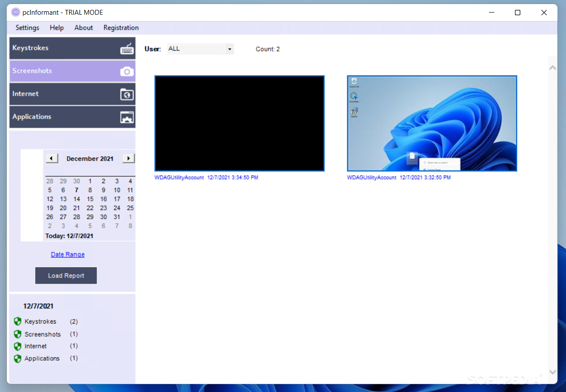This screenshot has height=392, width=566.
Task: Select December 15 in the calendar
Action: (90, 199)
